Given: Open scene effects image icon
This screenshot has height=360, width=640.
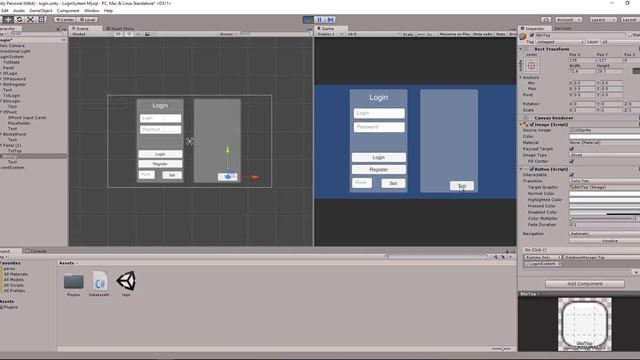Looking at the screenshot, I should tap(148, 34).
